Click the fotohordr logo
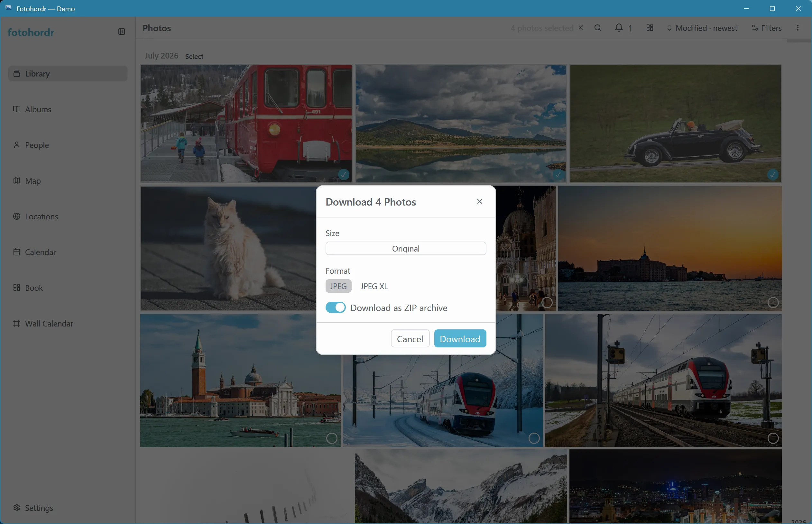812x524 pixels. pyautogui.click(x=31, y=32)
